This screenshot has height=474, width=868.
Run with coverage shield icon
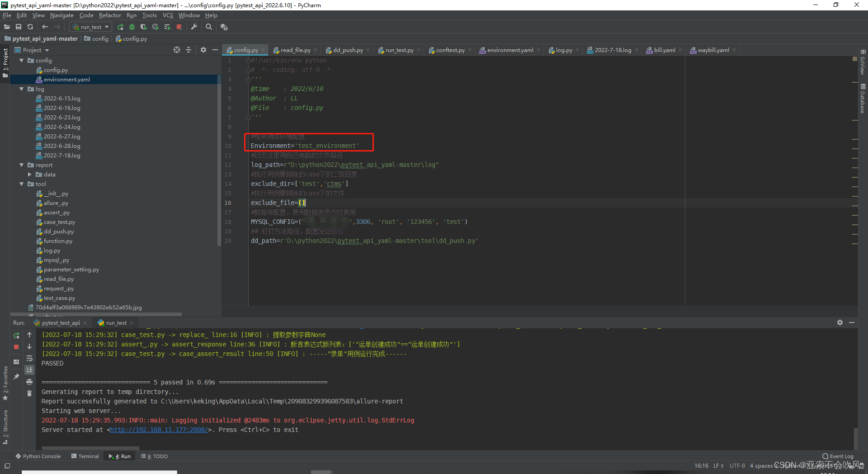(x=144, y=27)
